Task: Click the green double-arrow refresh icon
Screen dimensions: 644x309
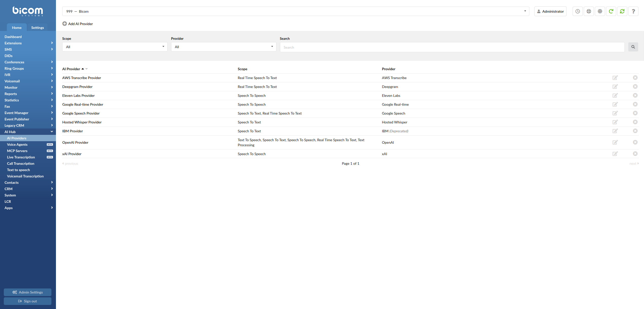Action: [x=622, y=11]
